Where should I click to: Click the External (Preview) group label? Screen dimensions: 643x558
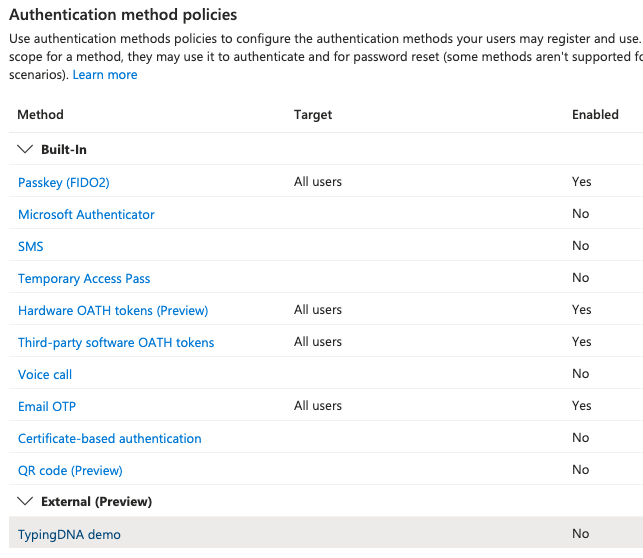[x=97, y=501]
